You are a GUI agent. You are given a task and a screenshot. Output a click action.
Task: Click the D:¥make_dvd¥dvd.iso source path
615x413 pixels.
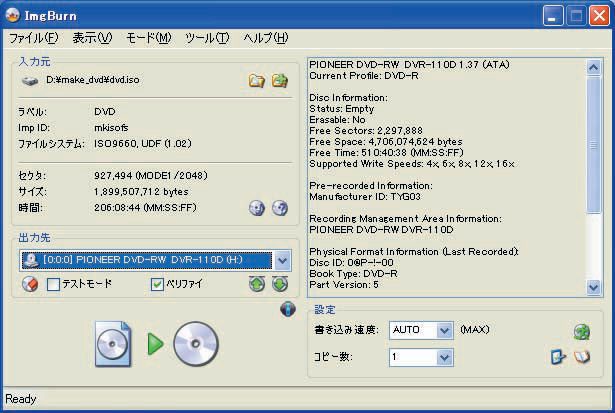point(93,80)
